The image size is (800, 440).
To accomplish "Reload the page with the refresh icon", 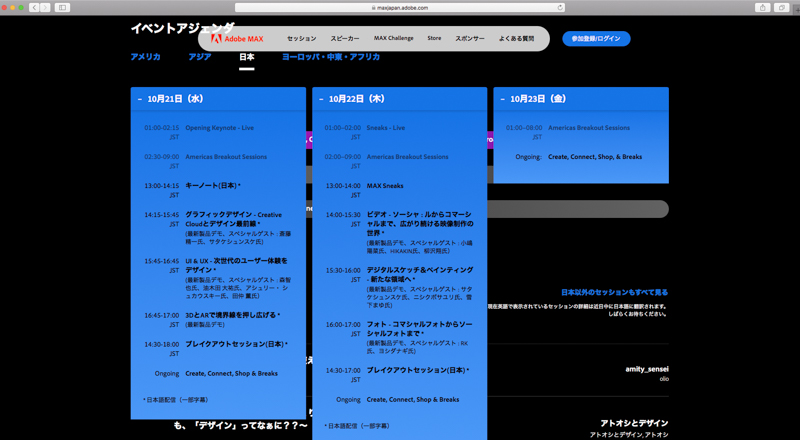I will pyautogui.click(x=560, y=7).
